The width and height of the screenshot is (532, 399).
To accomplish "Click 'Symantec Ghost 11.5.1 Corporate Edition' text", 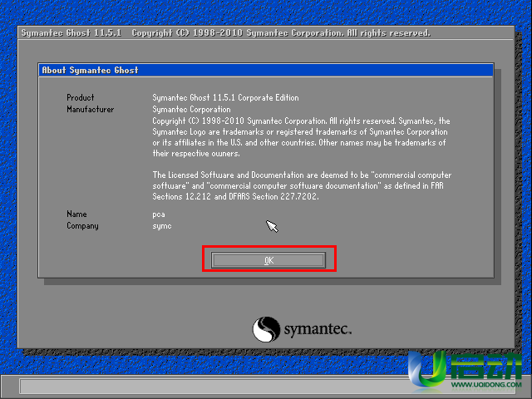I will 225,98.
